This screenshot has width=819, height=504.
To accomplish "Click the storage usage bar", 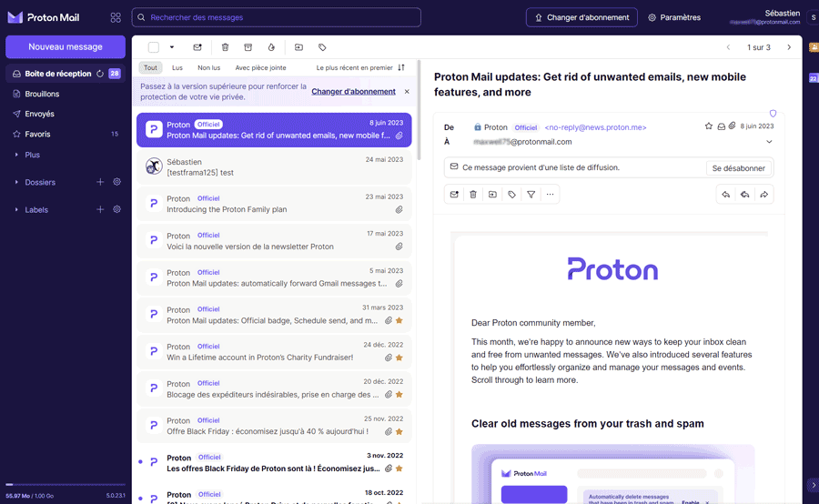I will [x=66, y=485].
